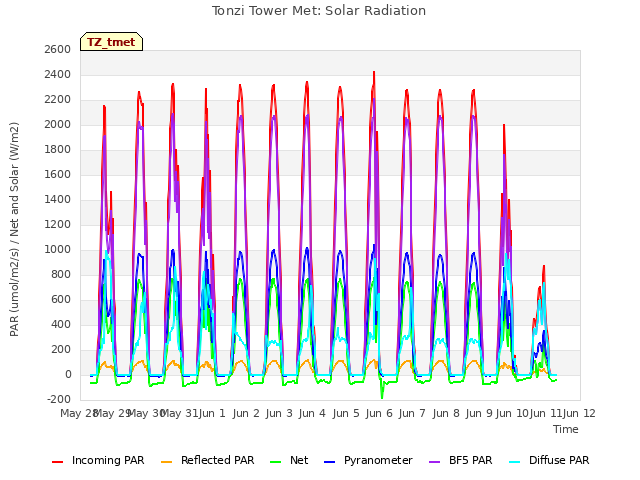Image resolution: width=640 pixels, height=480 pixels.
Task: Click the Time x-axis label
Action: click(566, 429)
